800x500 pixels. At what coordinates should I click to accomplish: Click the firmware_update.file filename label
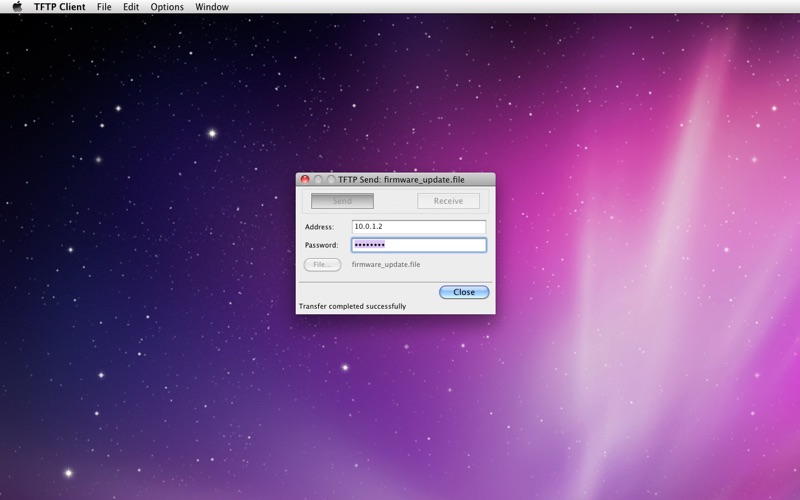click(x=386, y=264)
